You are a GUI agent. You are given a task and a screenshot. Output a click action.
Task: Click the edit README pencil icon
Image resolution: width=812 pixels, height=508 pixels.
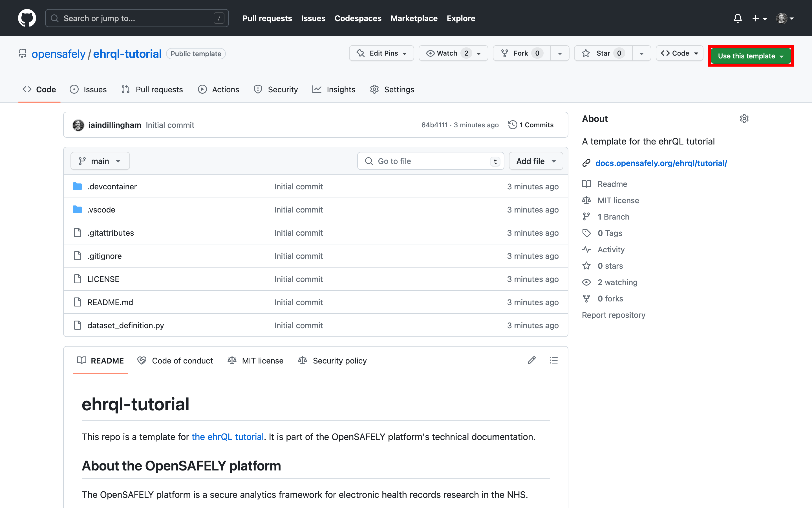(531, 360)
